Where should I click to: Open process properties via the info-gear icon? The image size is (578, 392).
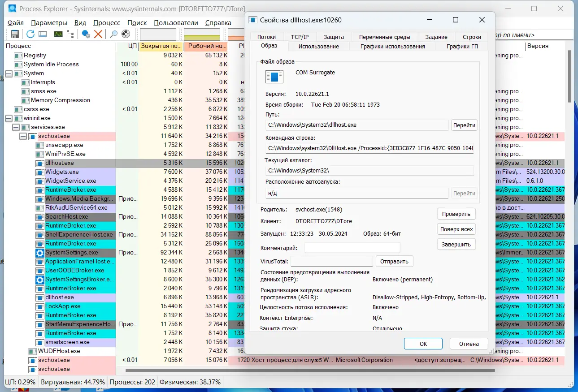coord(86,34)
